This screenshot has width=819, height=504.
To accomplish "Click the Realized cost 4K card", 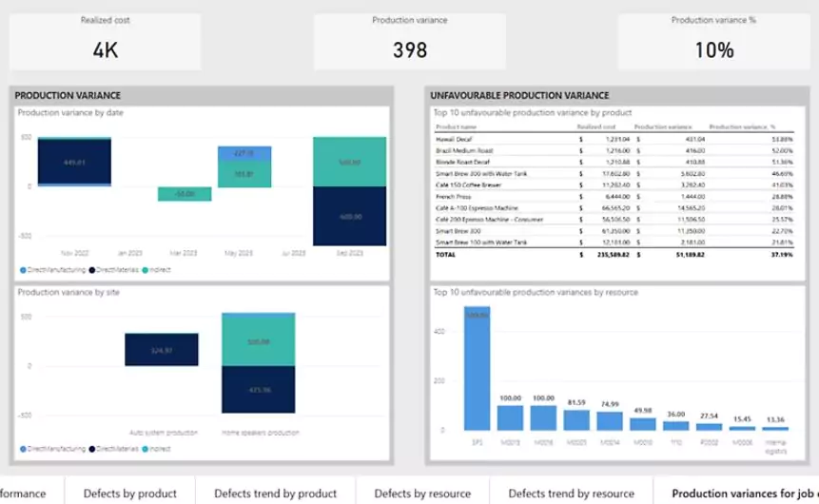I will [105, 42].
